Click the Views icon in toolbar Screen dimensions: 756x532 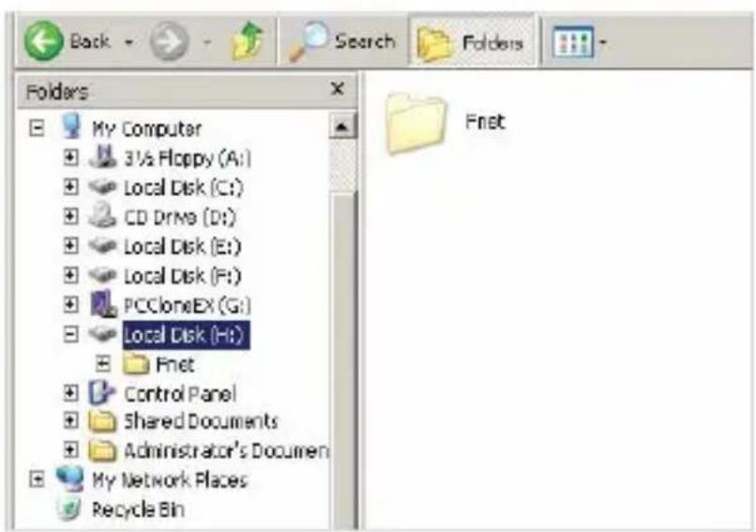573,43
